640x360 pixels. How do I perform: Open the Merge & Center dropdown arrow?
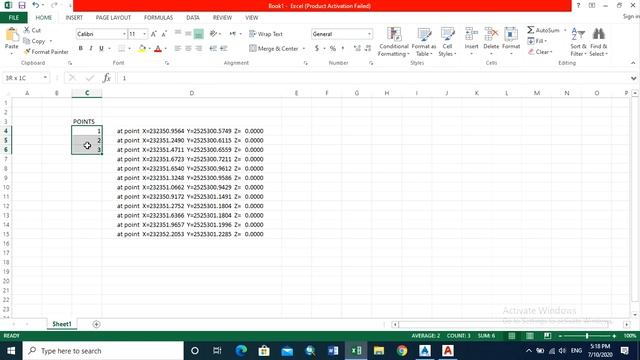304,49
